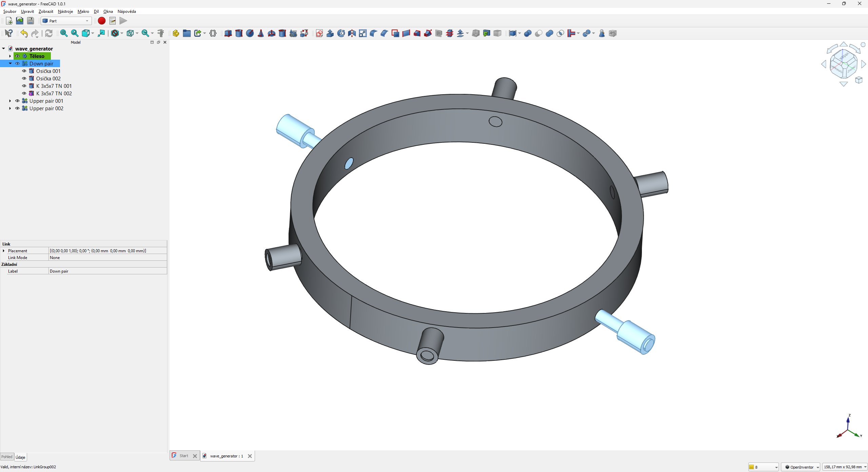The width and height of the screenshot is (868, 472).
Task: Click the Extrude shape tool icon
Action: pyautogui.click(x=330, y=33)
